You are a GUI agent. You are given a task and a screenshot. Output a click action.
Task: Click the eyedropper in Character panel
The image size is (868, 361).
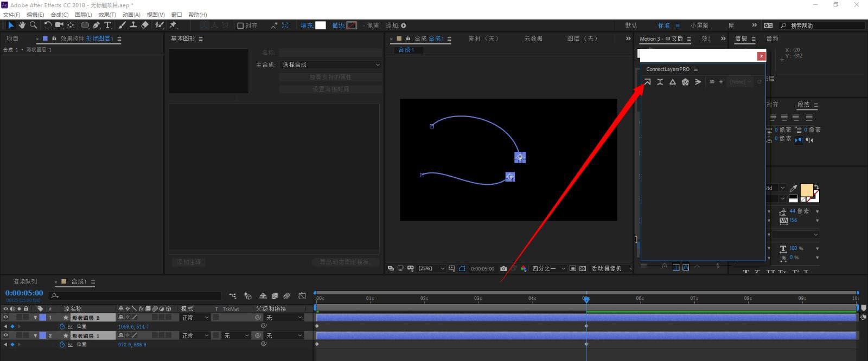(794, 188)
